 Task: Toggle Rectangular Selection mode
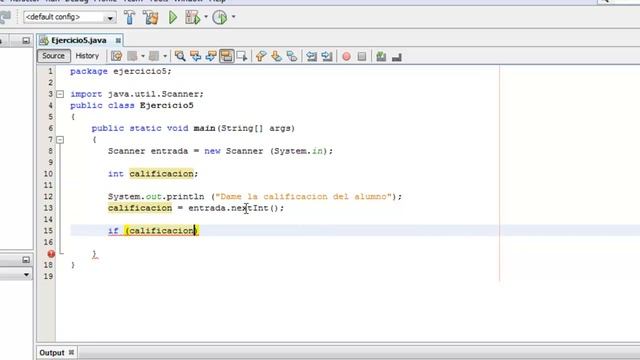[242, 56]
